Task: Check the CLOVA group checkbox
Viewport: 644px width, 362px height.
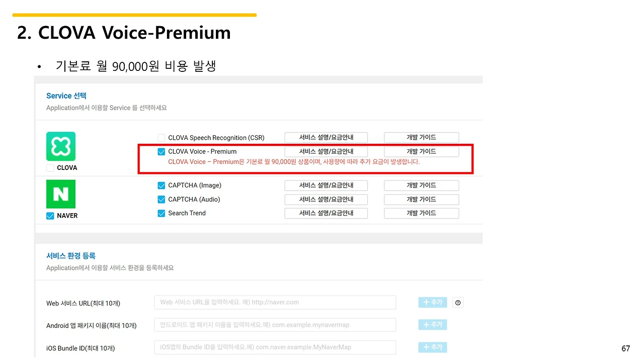Action: point(50,168)
